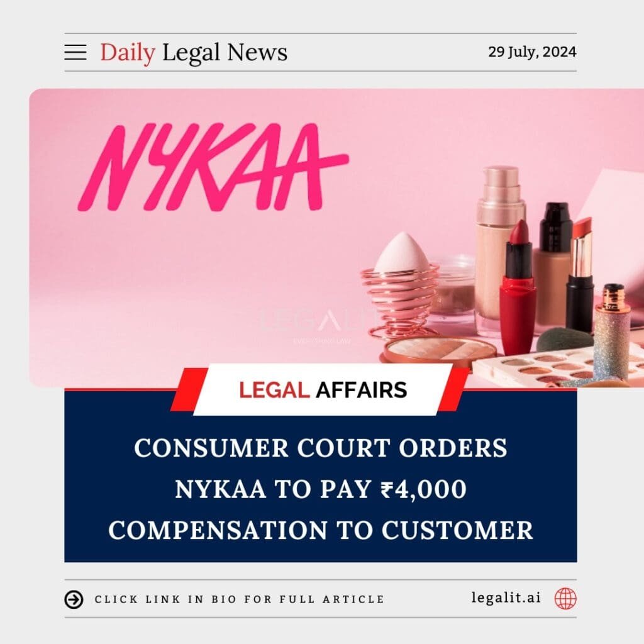Click the ₹4,000 amount in headline
The height and width of the screenshot is (644, 644).
[423, 489]
